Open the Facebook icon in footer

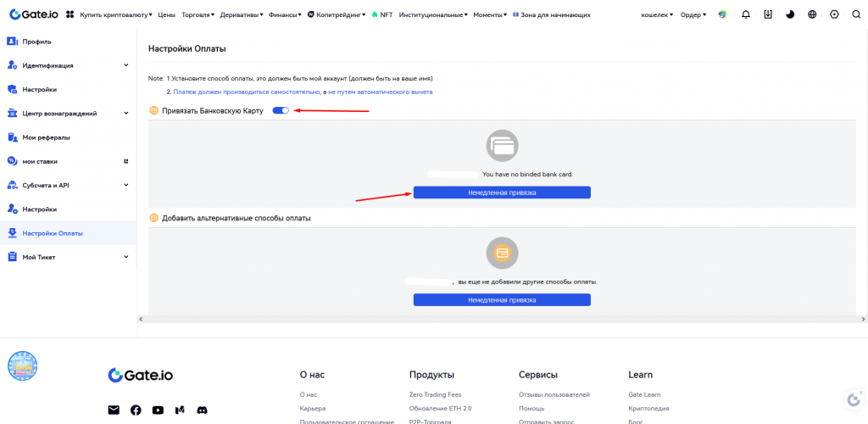[136, 410]
